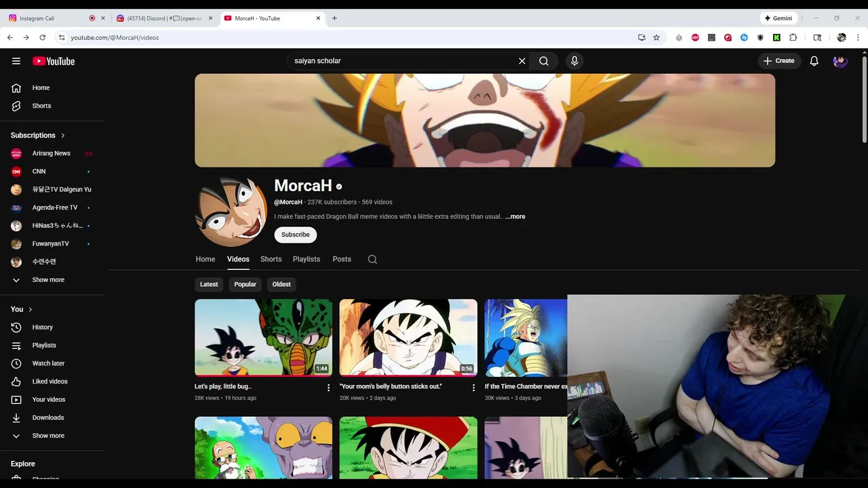Image resolution: width=868 pixels, height=488 pixels.
Task: Expand Subscriptions section chevron
Action: pyautogui.click(x=63, y=136)
